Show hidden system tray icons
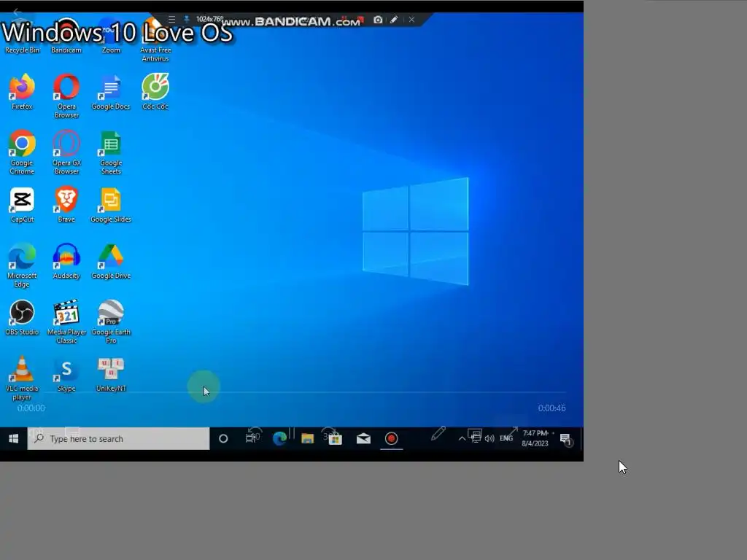Image resolution: width=747 pixels, height=560 pixels. tap(462, 438)
